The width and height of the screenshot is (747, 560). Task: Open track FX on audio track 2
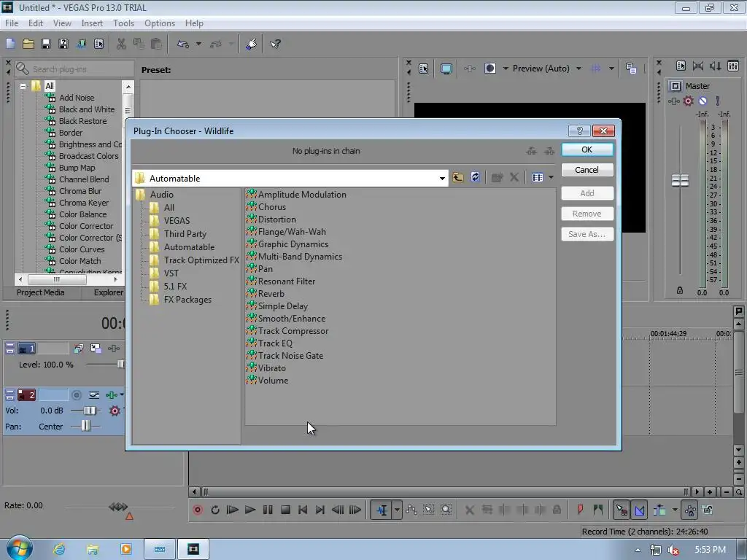click(111, 394)
